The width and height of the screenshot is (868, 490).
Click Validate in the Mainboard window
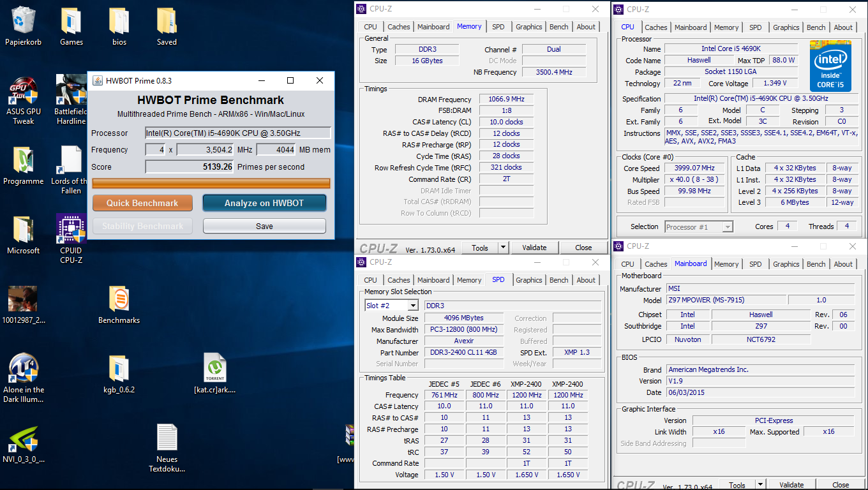tap(791, 485)
